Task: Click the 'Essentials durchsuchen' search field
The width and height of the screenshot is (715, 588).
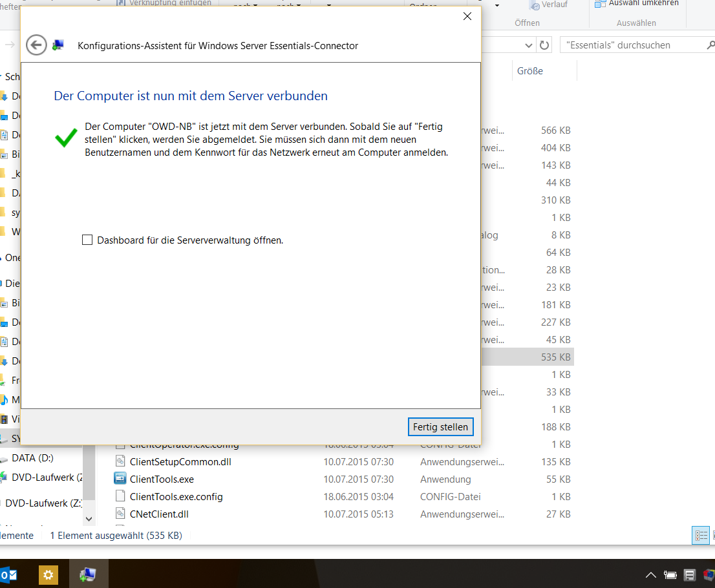Action: point(630,45)
